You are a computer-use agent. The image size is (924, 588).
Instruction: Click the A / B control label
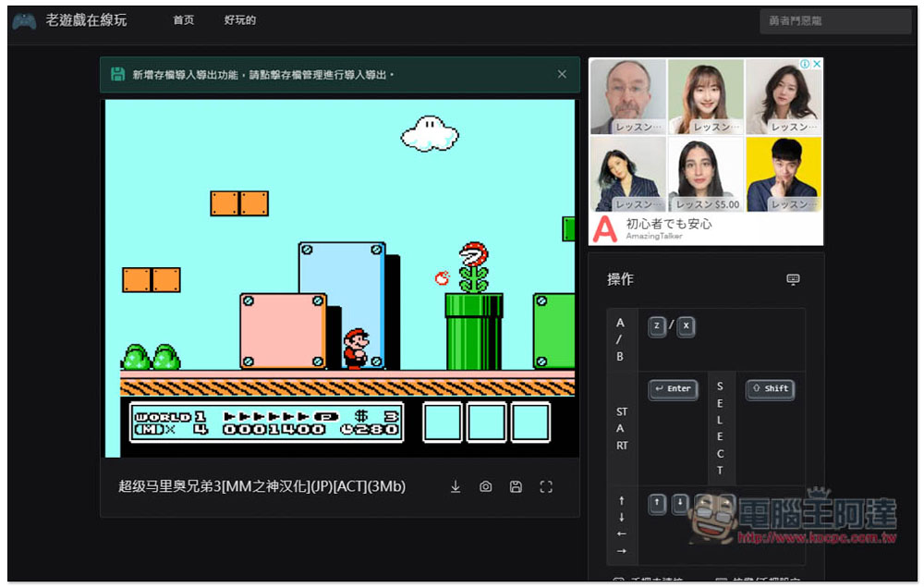620,339
